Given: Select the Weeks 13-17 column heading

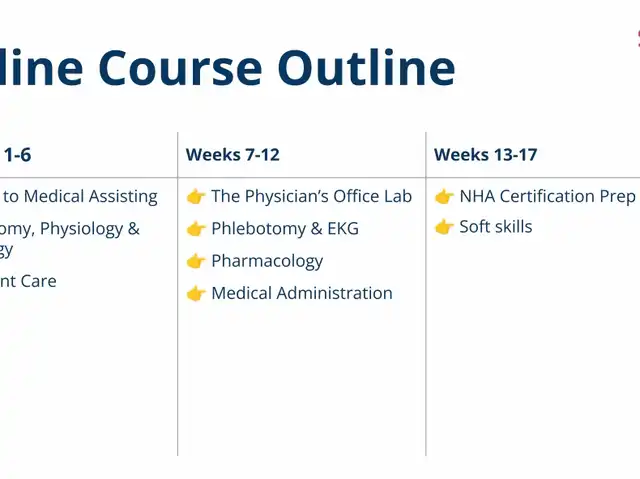Looking at the screenshot, I should point(485,155).
